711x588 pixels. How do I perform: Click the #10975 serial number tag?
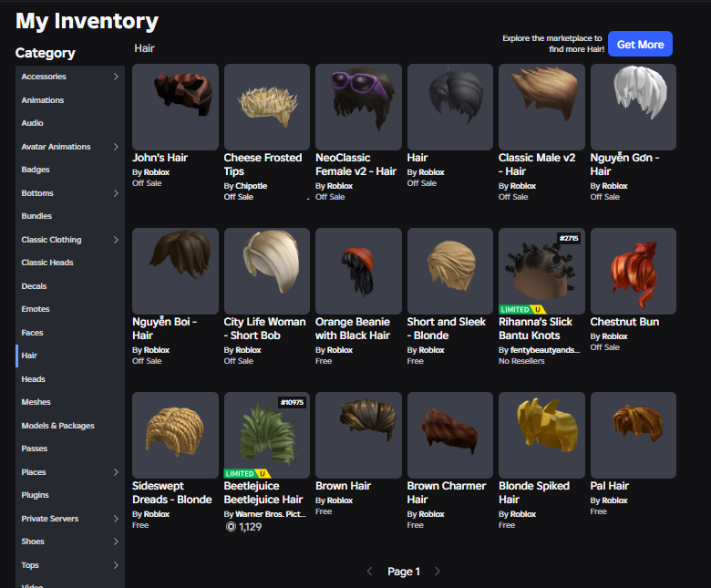click(292, 403)
